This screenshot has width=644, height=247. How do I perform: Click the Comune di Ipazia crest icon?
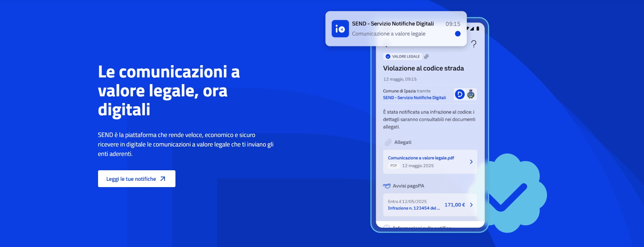coord(471,94)
